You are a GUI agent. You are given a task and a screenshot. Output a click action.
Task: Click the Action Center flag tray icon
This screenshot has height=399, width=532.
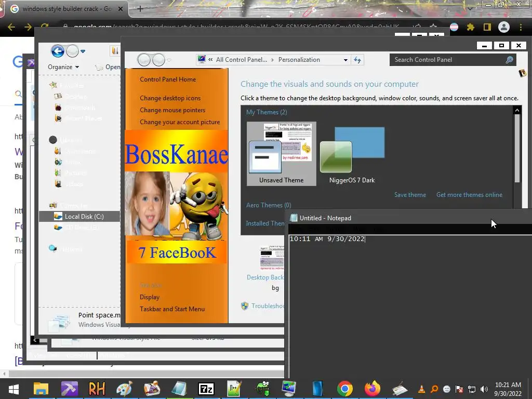[459, 389]
